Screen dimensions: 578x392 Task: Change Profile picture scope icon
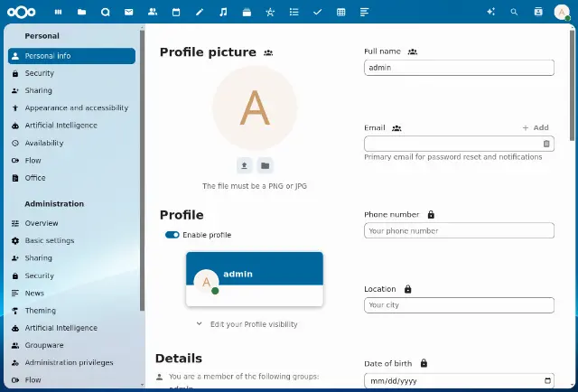click(268, 52)
